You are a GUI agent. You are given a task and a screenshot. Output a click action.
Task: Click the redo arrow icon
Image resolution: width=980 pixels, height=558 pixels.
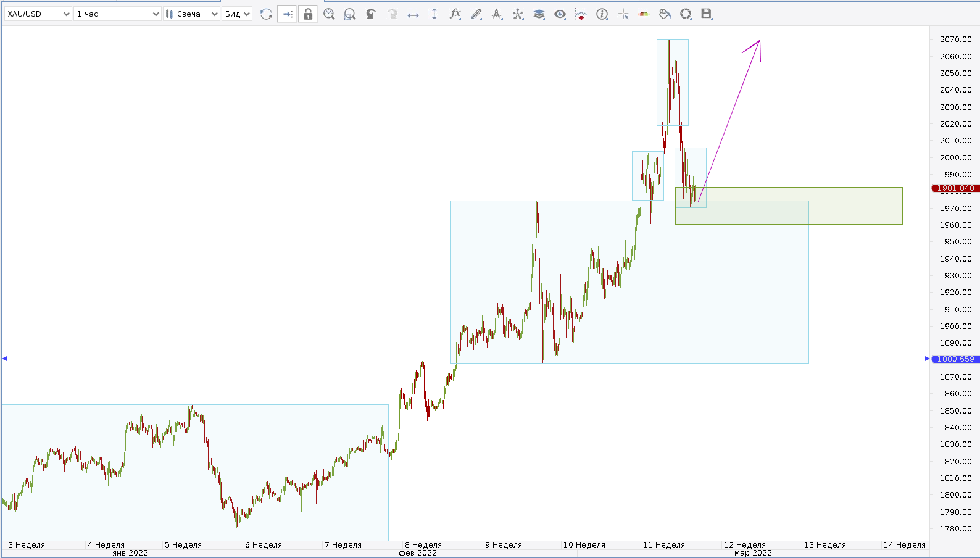(392, 14)
